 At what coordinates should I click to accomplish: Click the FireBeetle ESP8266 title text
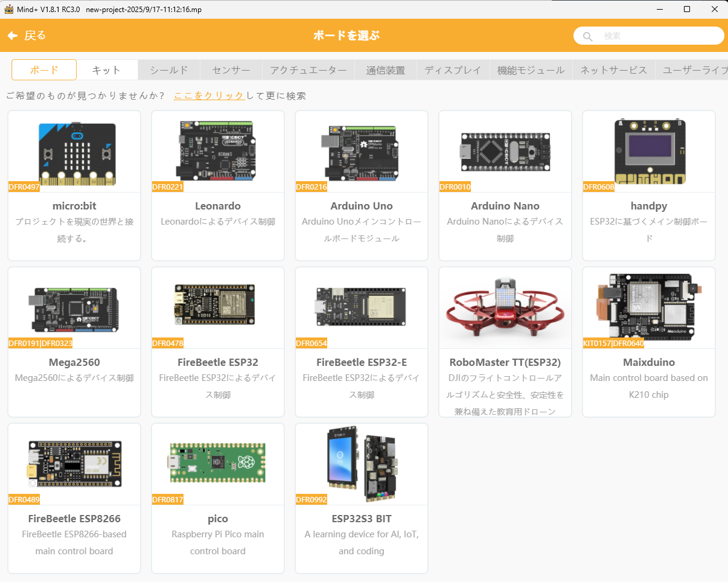point(74,519)
